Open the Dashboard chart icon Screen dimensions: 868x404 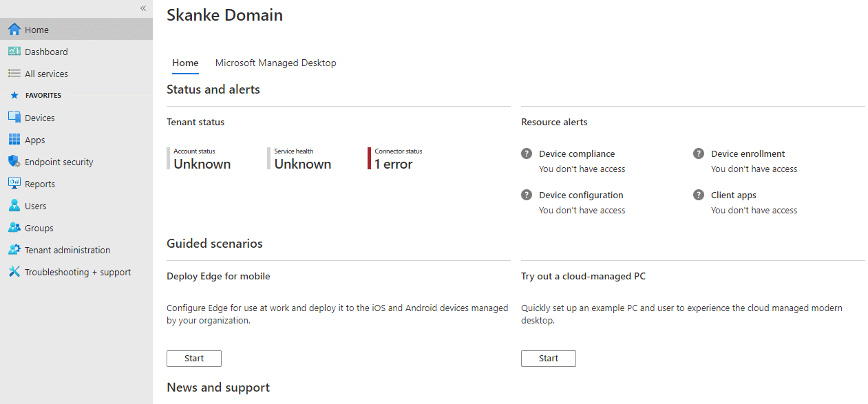click(x=14, y=52)
